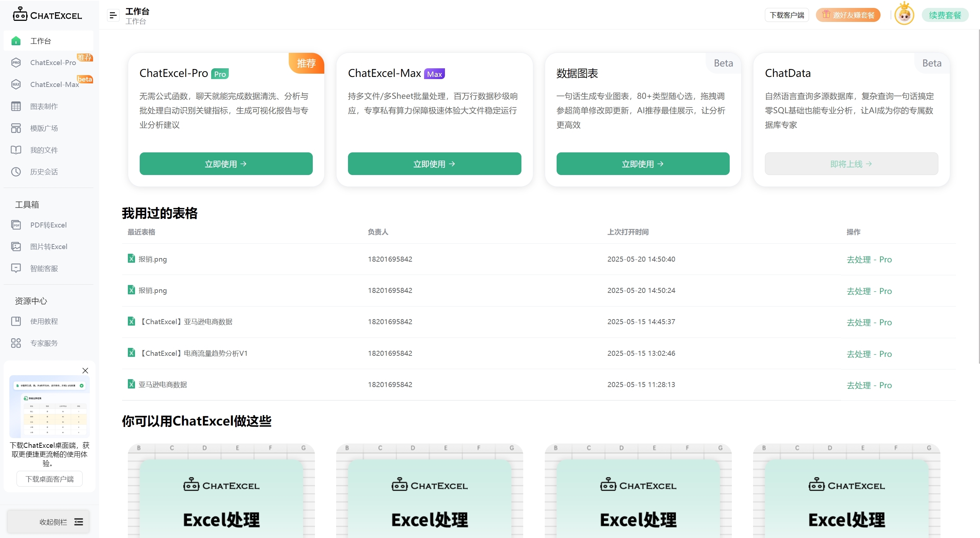Click 去处理 - Pro for 【ChatExcel】亚马逊电商数据
Viewport: 980px width, 538px height.
(x=869, y=322)
